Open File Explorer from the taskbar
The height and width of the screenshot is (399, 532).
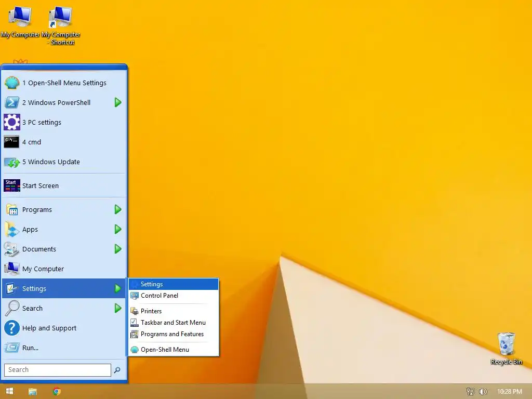click(33, 392)
